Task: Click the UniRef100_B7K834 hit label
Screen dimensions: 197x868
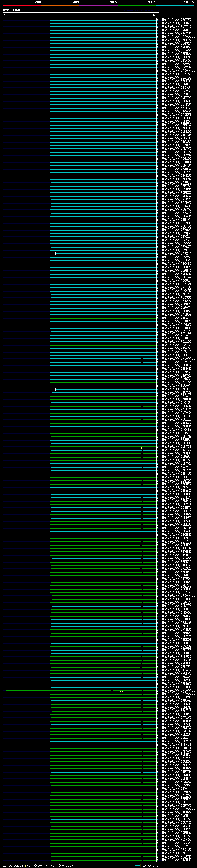Action: tap(177, 399)
